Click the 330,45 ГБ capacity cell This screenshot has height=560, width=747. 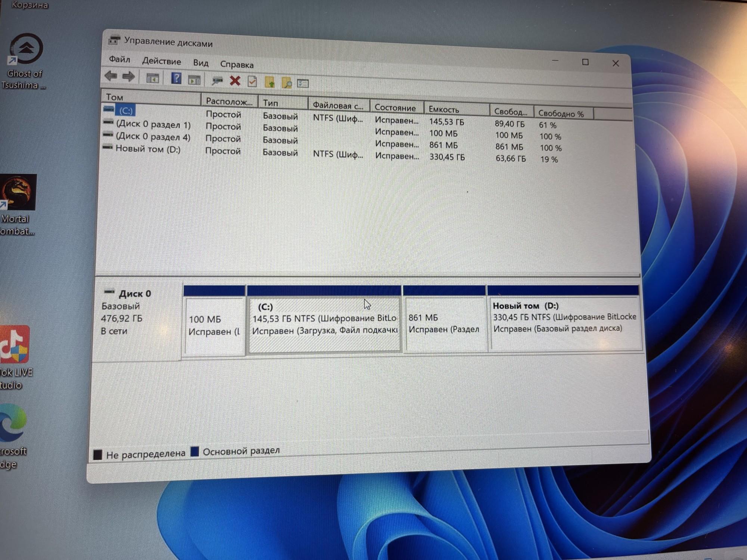[447, 157]
